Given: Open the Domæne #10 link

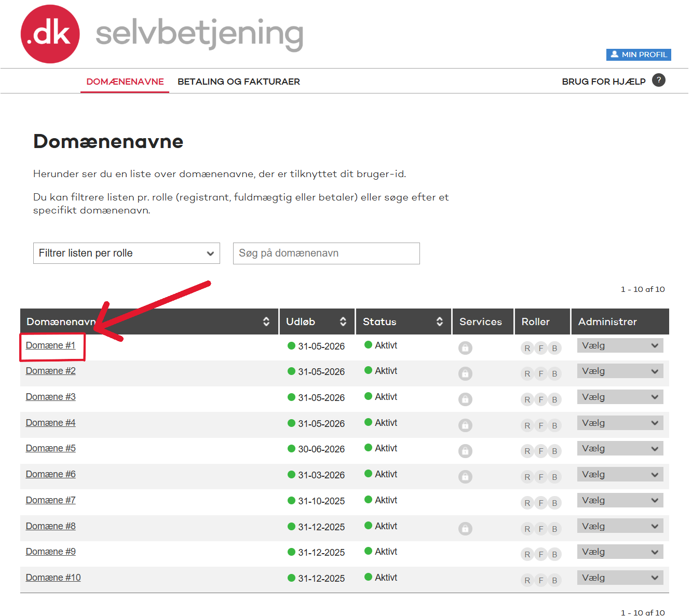Looking at the screenshot, I should 53,578.
